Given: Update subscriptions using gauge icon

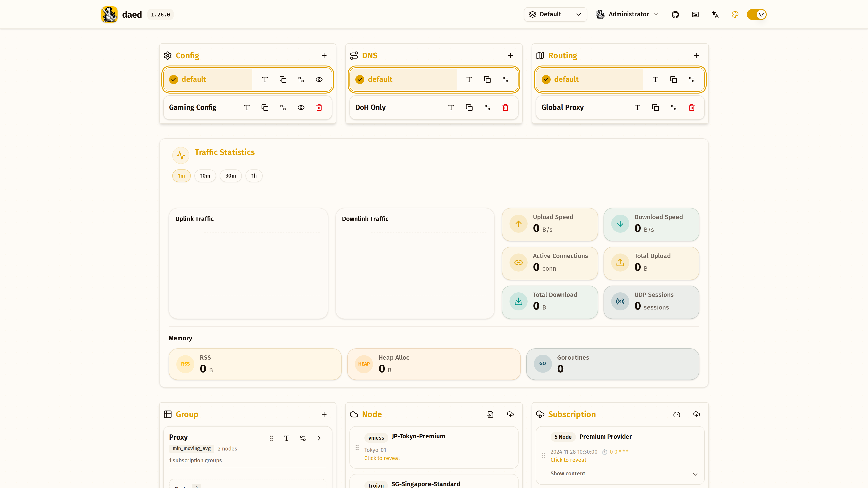Looking at the screenshot, I should [677, 414].
